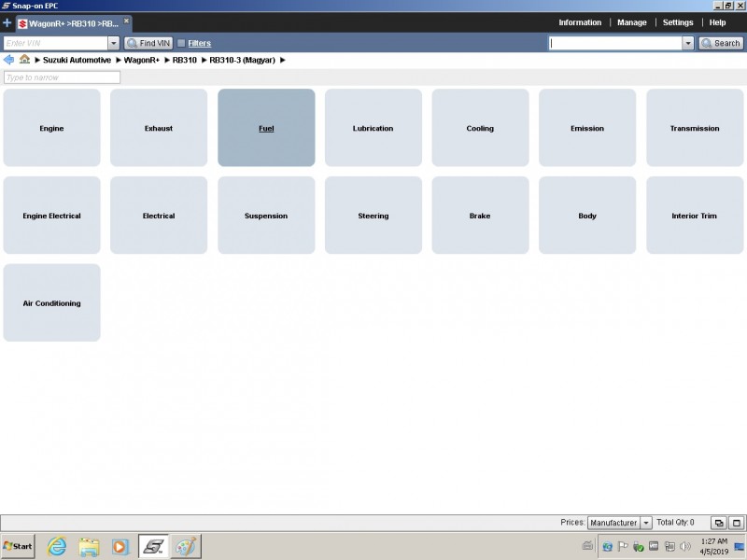
Task: Click the Total Qty: 0 text
Action: (x=675, y=523)
